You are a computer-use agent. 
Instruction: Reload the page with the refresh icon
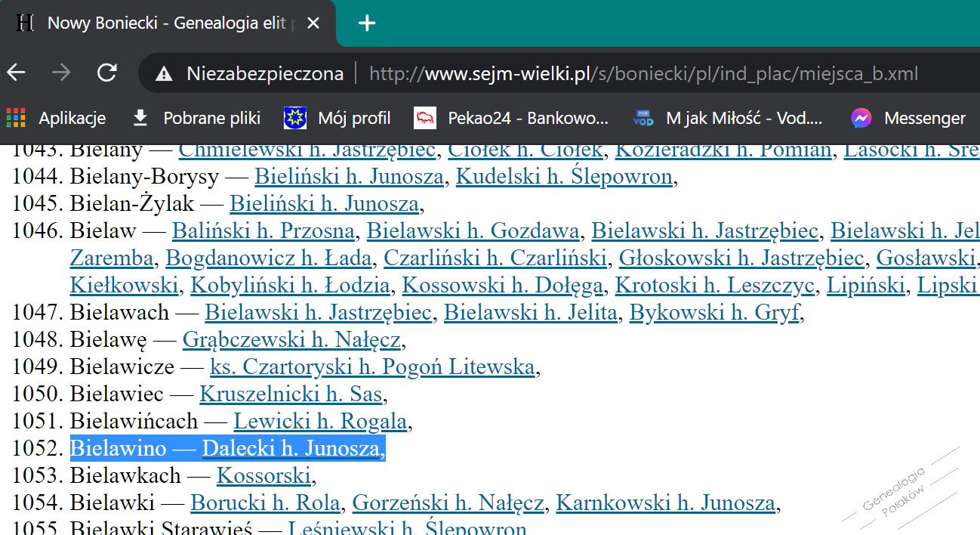[107, 73]
